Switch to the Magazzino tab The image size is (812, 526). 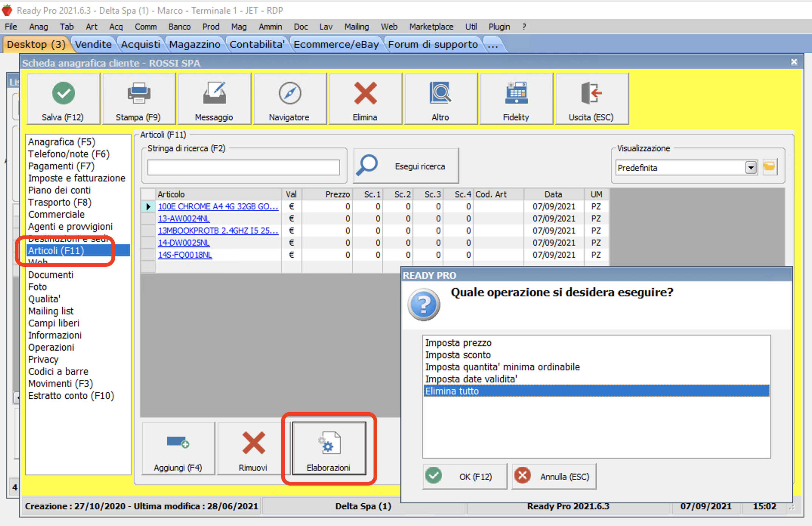click(x=195, y=45)
